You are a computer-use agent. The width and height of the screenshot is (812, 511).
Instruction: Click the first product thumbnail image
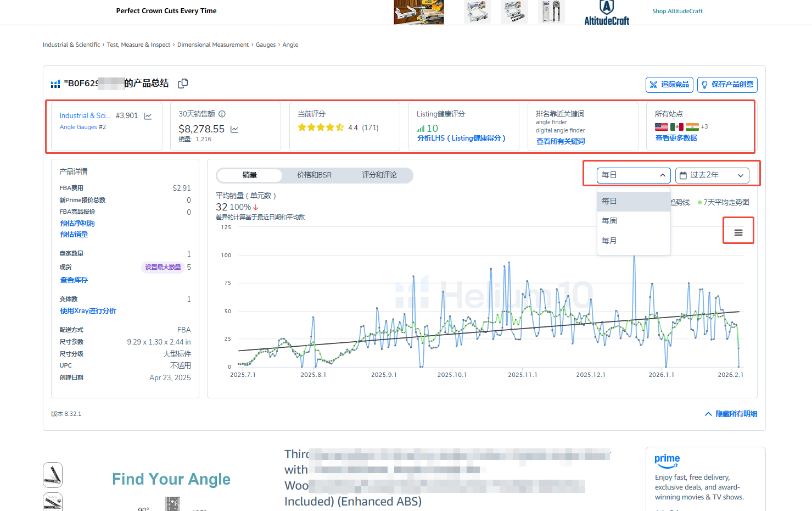[x=53, y=475]
